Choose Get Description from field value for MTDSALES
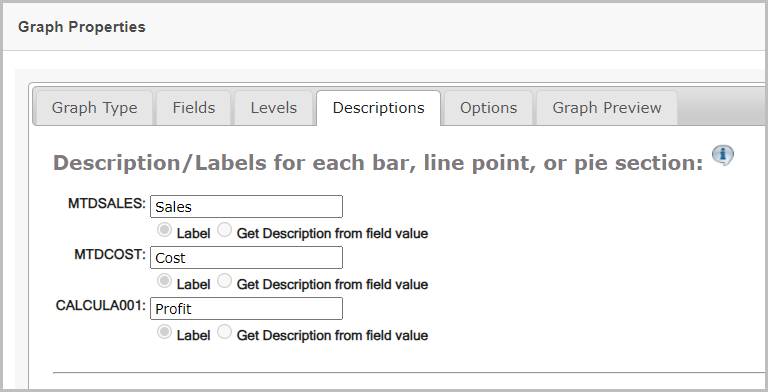This screenshot has height=392, width=768. (224, 230)
